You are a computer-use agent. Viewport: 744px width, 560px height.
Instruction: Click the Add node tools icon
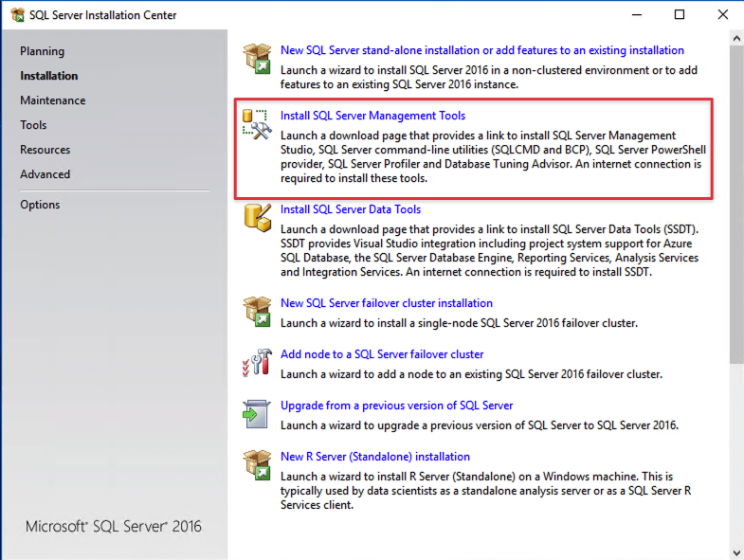(257, 362)
